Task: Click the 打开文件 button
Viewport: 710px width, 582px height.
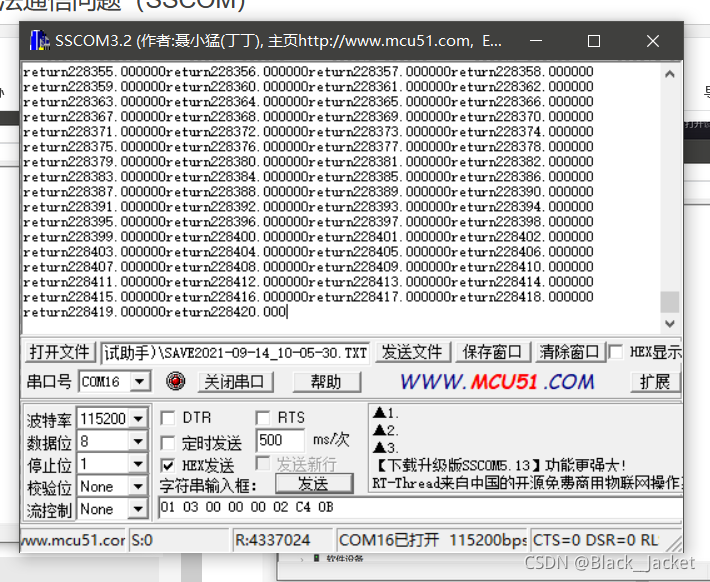Action: click(x=60, y=352)
